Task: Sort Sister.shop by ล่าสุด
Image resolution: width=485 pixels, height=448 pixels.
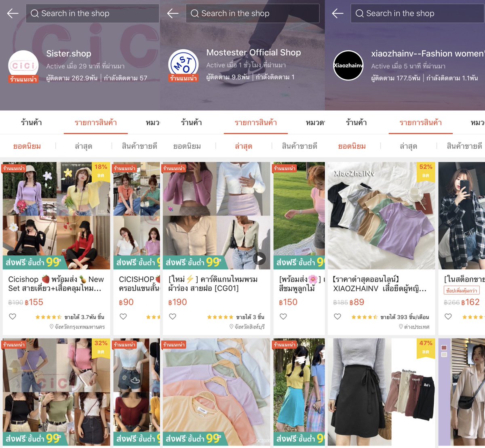Action: pyautogui.click(x=84, y=146)
